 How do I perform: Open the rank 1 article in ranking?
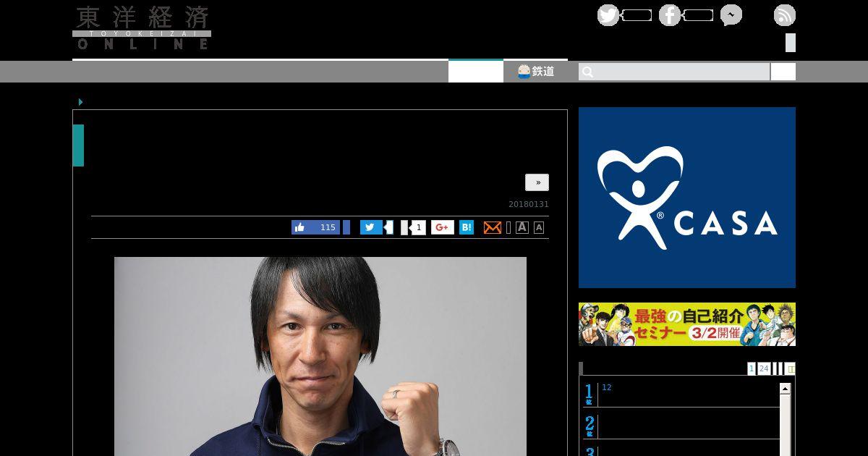[x=680, y=394]
